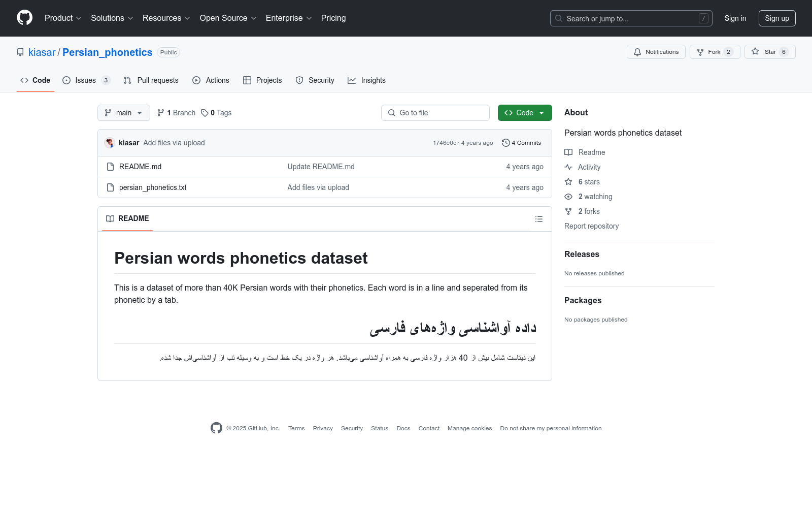Viewport: 812px width, 508px height.
Task: Click the star icon beside 6 stars
Action: pos(568,182)
